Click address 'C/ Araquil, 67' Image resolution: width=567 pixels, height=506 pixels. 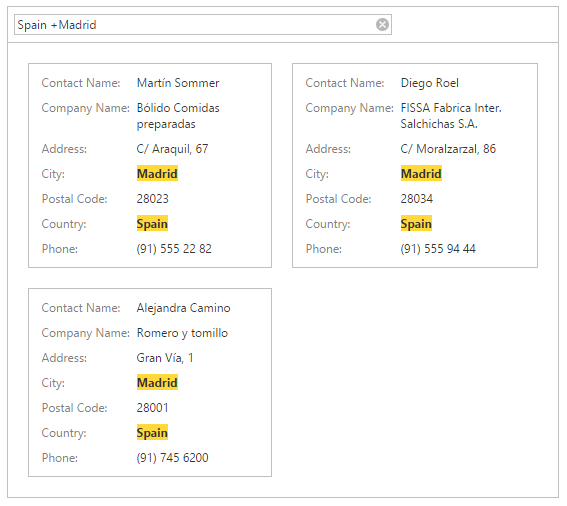(x=172, y=149)
